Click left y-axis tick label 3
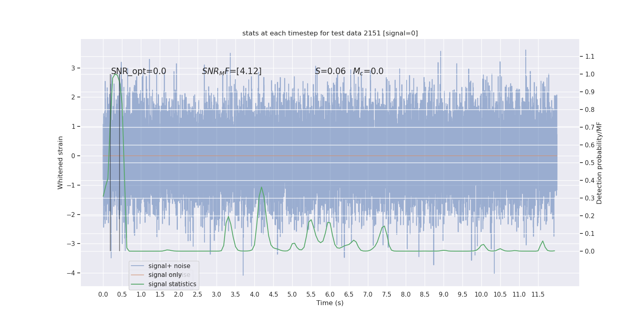Image resolution: width=644 pixels, height=322 pixels. [73, 68]
